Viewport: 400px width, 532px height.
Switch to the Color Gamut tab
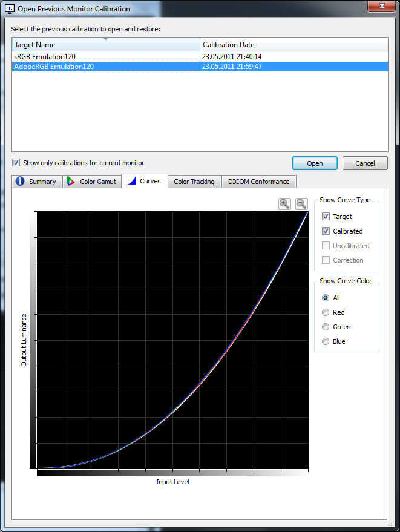click(91, 182)
